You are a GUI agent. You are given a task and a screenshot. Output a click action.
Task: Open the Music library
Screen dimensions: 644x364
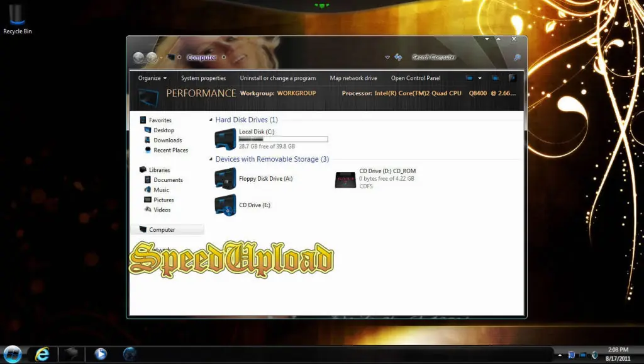point(161,190)
